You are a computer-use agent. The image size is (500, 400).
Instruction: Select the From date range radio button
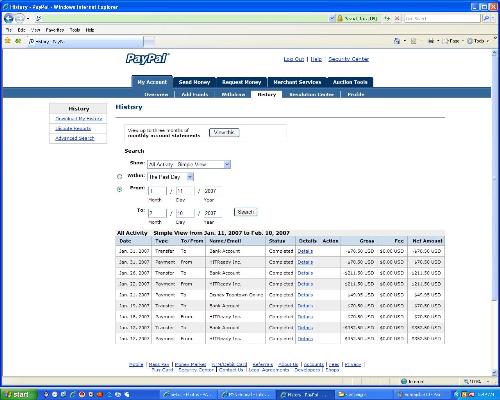119,189
